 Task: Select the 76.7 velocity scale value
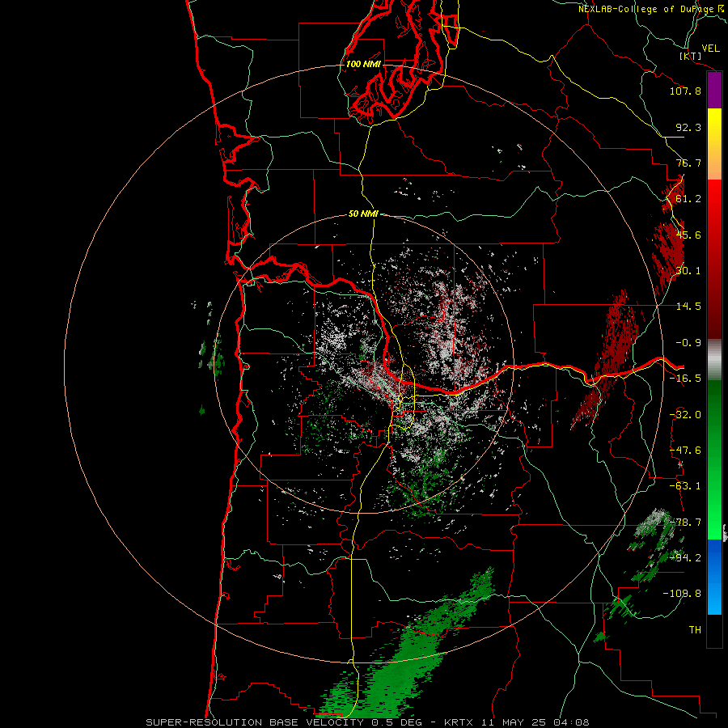(688, 163)
